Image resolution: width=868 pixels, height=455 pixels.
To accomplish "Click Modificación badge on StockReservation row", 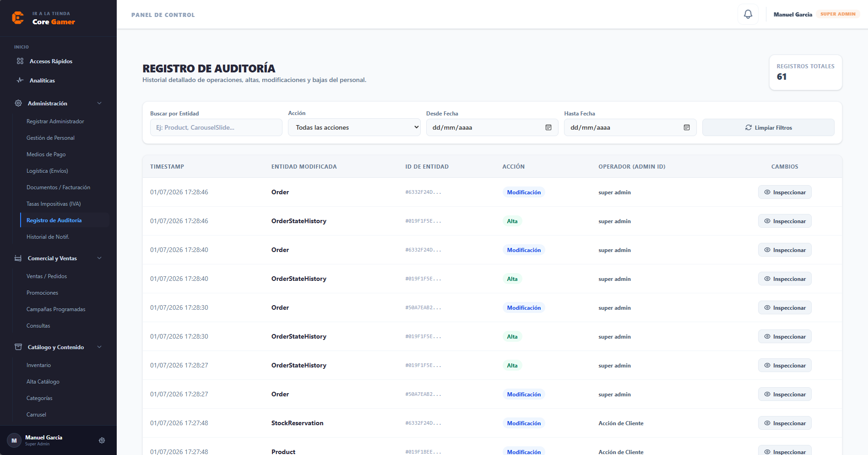I will [524, 423].
